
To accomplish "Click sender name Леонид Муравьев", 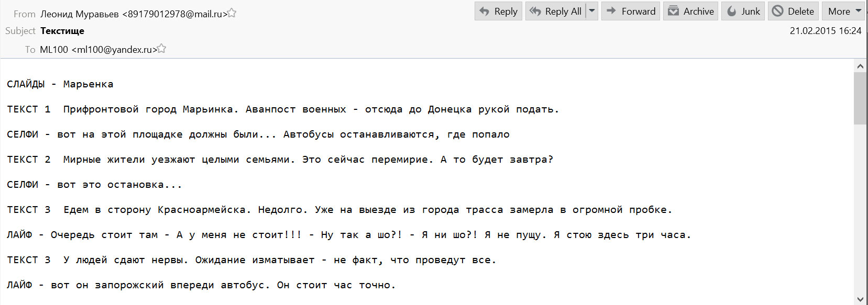I will point(80,14).
